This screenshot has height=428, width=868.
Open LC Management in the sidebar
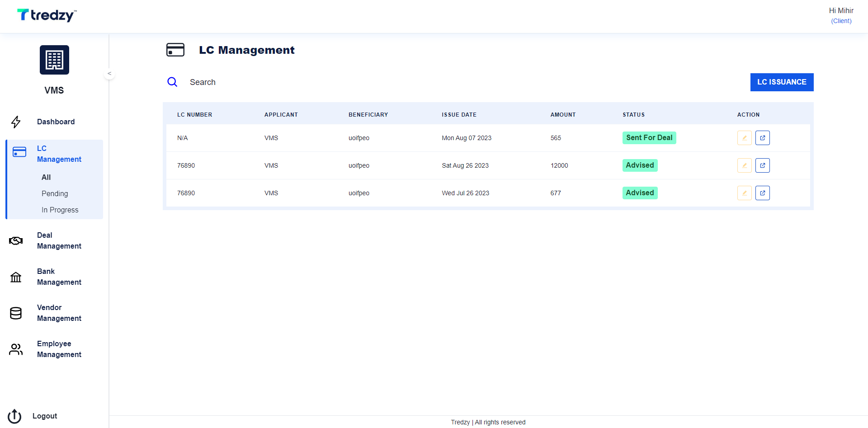59,154
